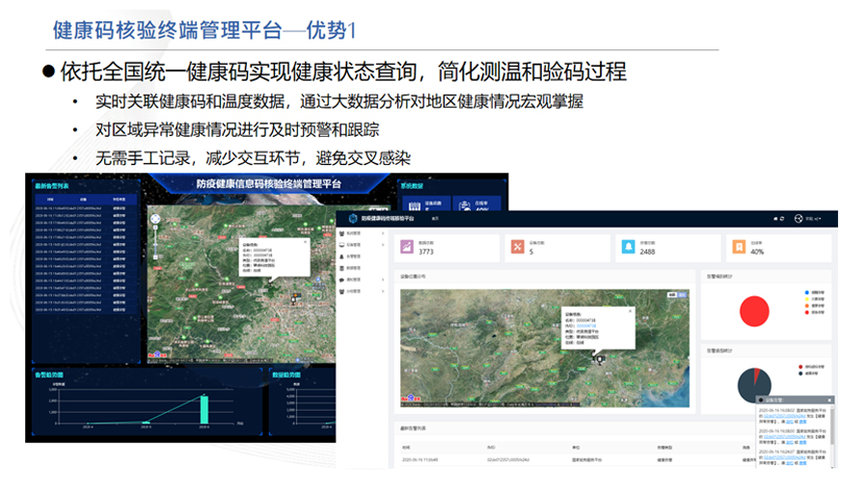
Task: Click the blue bell icon beside 2488
Action: pyautogui.click(x=628, y=247)
